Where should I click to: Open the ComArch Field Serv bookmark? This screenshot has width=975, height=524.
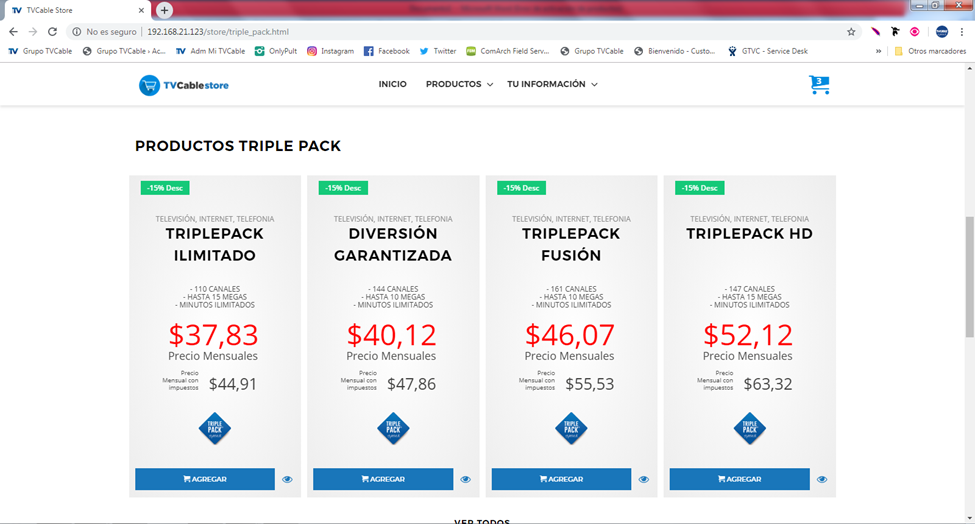pyautogui.click(x=507, y=51)
